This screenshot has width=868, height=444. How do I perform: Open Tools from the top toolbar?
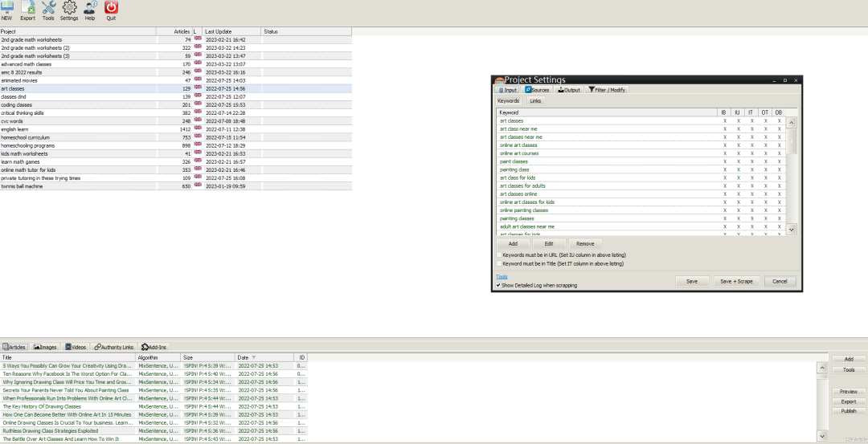click(x=48, y=10)
